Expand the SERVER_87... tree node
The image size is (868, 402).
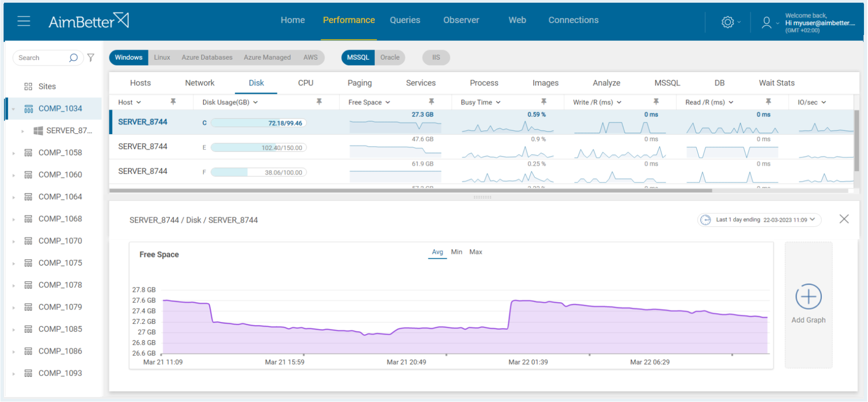tap(22, 131)
